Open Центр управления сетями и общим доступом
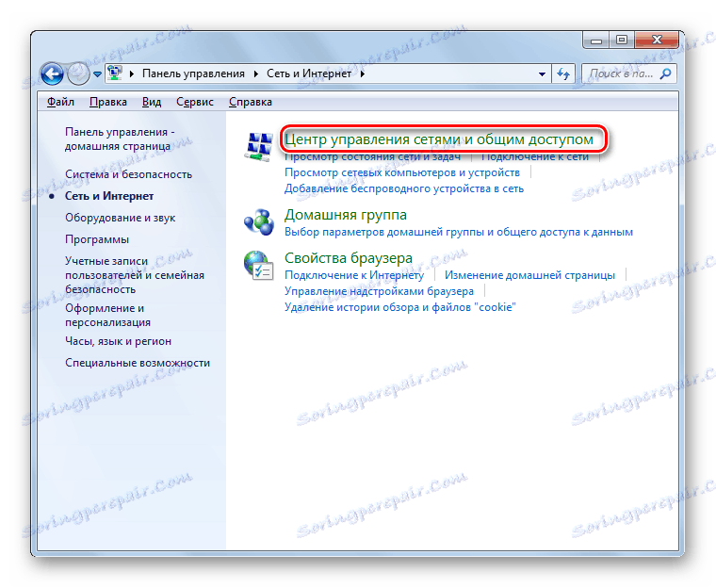The width and height of the screenshot is (716, 588). tap(439, 139)
